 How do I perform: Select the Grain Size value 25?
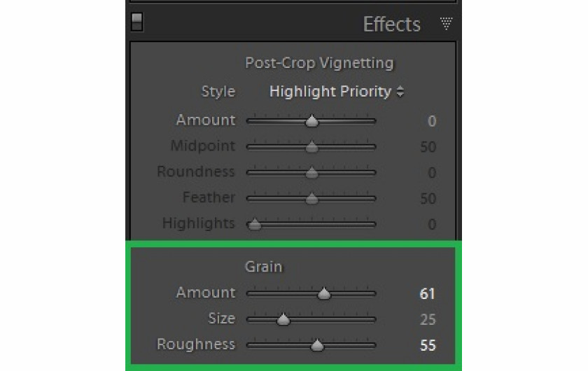[428, 320]
